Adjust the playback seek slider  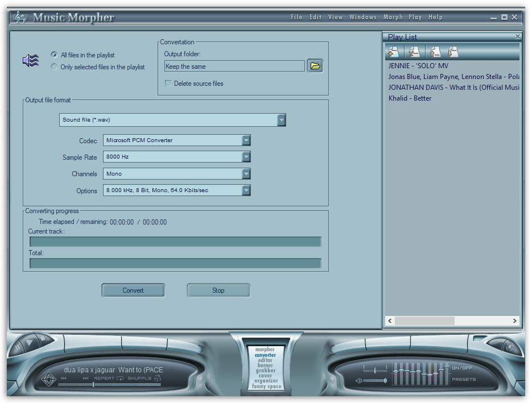pyautogui.click(x=93, y=384)
